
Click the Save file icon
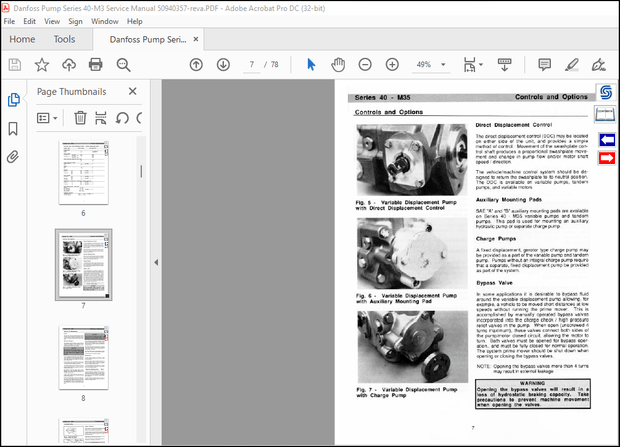tap(15, 64)
